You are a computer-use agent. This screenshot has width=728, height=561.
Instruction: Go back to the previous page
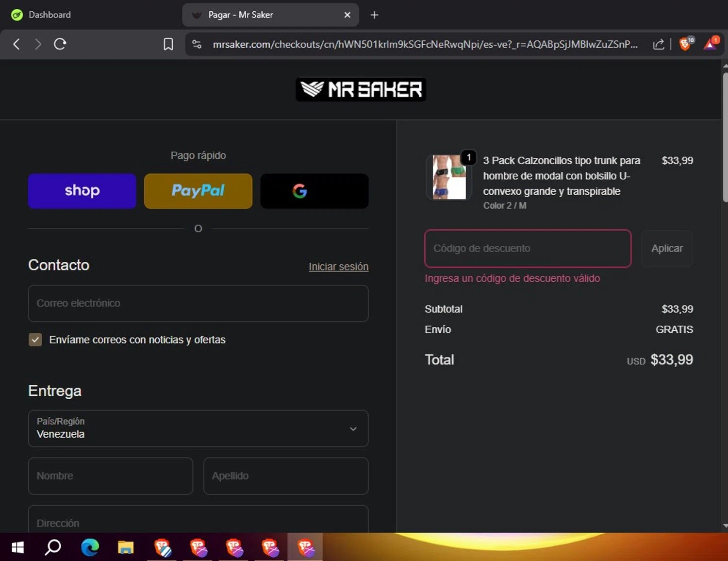pyautogui.click(x=17, y=44)
